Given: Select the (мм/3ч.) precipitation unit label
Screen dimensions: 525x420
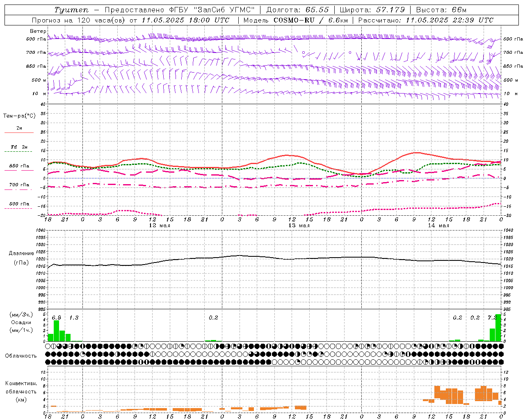Looking at the screenshot, I should (21, 315).
